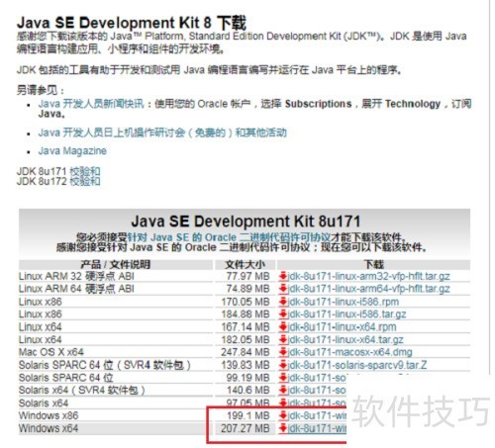The width and height of the screenshot is (495, 448).
Task: Click the 文件大小 column header
Action: point(246,264)
